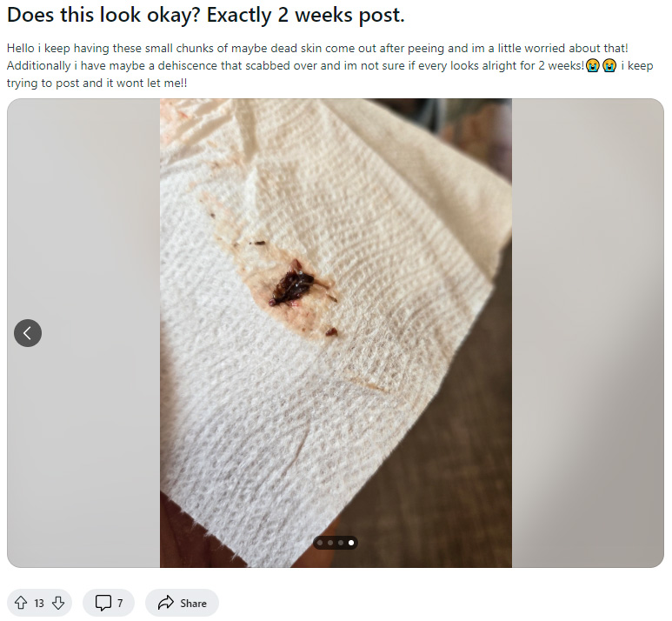Click the first crying emoji in the post

tap(593, 65)
